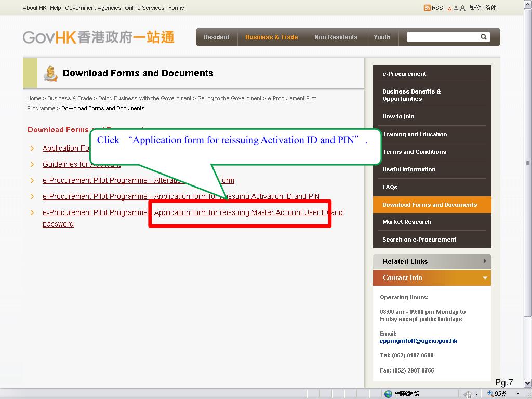Click the Download Forms money icon

[50, 73]
